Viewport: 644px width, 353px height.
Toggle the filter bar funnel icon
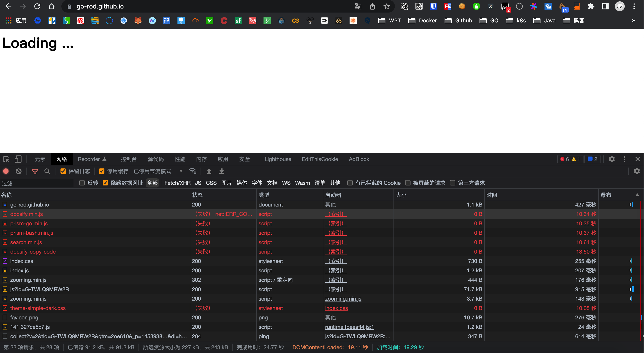(35, 171)
